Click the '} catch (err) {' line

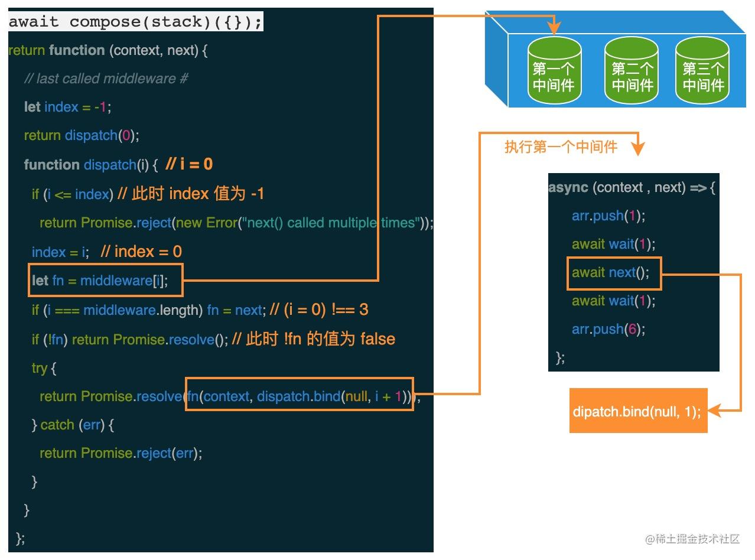click(73, 425)
